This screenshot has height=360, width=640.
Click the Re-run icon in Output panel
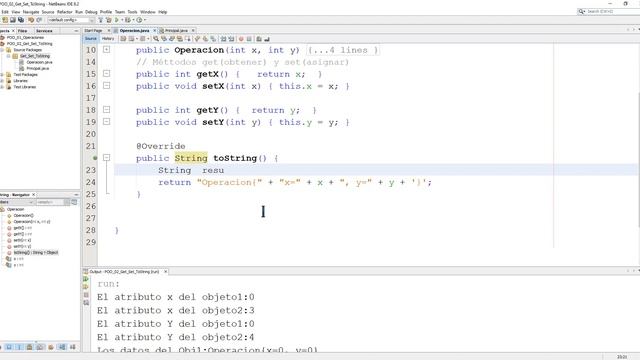click(86, 279)
